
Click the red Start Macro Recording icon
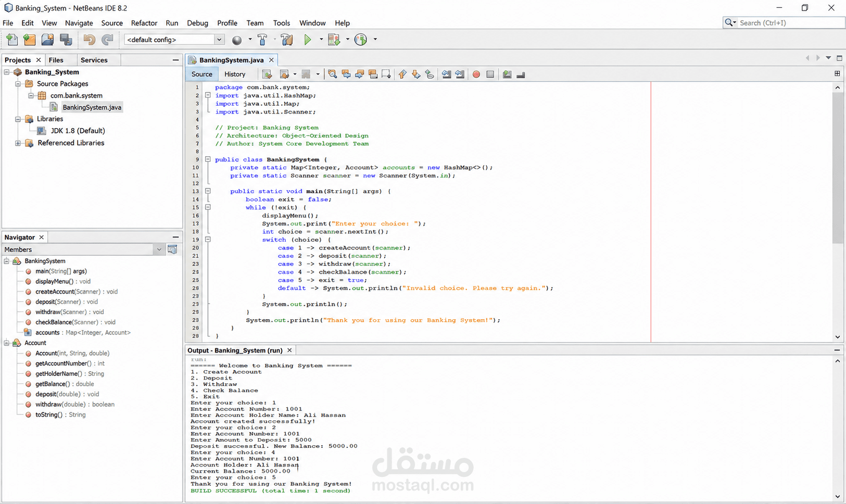[x=476, y=74]
